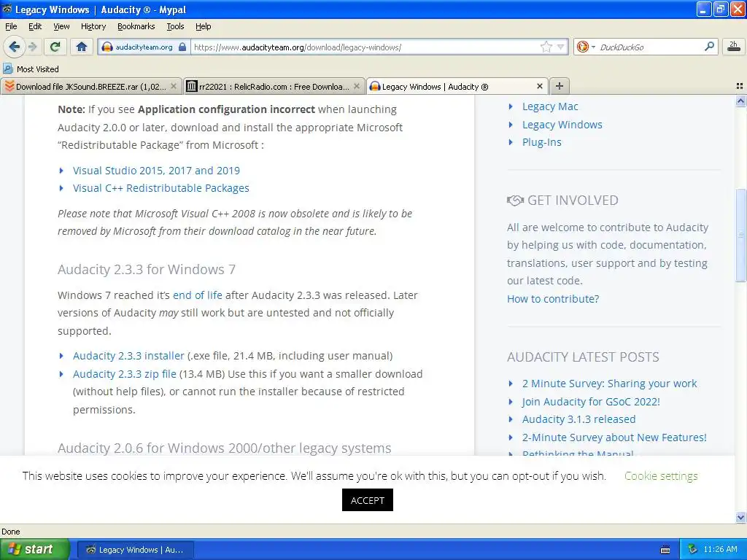
Task: Open the Windows start menu
Action: (34, 549)
